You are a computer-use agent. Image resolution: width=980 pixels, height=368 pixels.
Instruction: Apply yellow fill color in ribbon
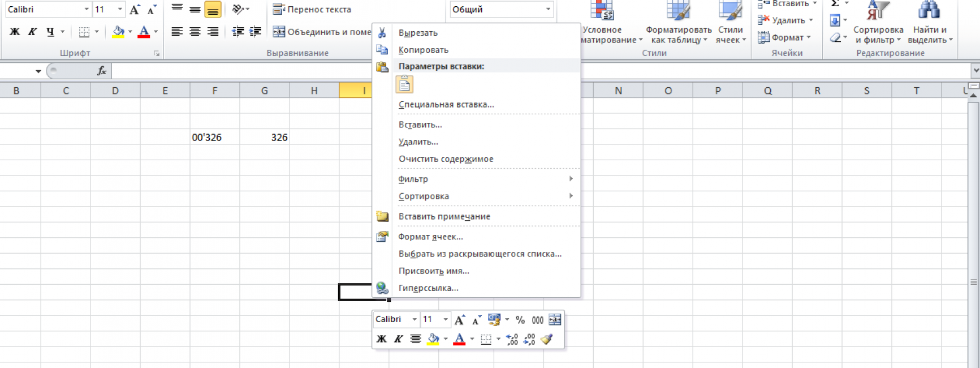point(118,32)
